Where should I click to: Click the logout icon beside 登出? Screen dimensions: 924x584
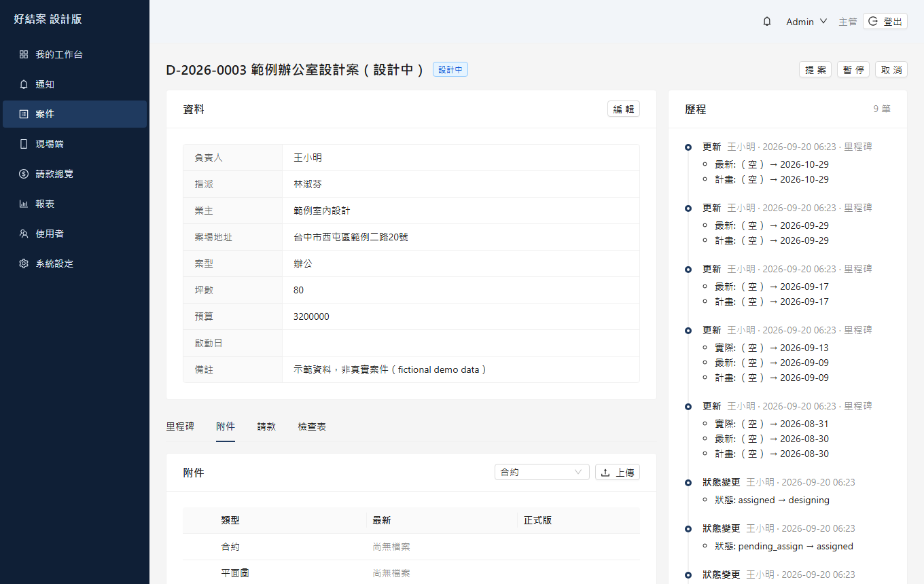873,22
